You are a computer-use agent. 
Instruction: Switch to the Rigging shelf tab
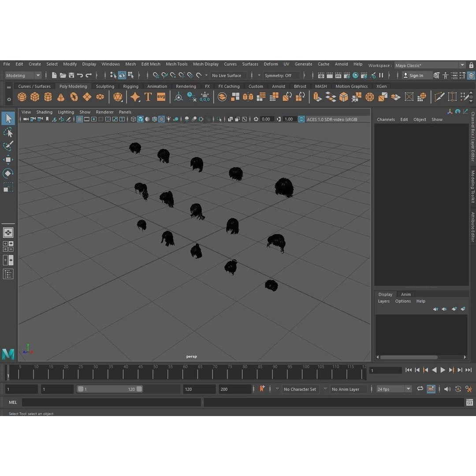(x=130, y=86)
